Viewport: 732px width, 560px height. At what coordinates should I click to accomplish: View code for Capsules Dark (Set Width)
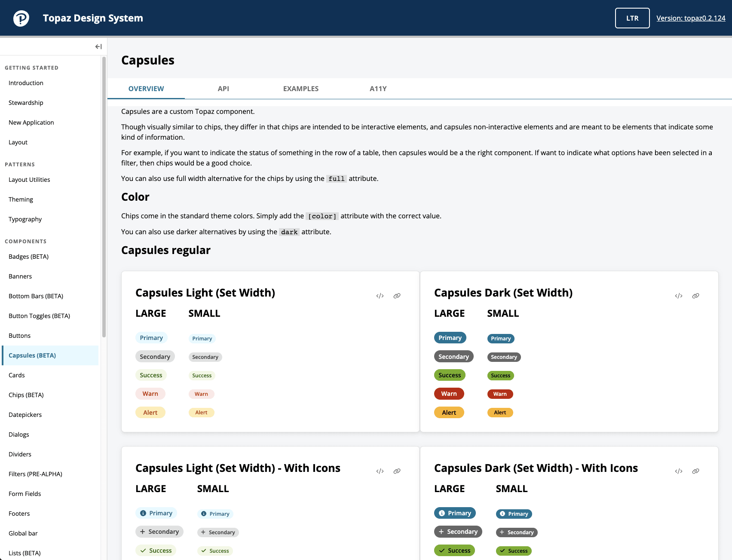pyautogui.click(x=679, y=296)
